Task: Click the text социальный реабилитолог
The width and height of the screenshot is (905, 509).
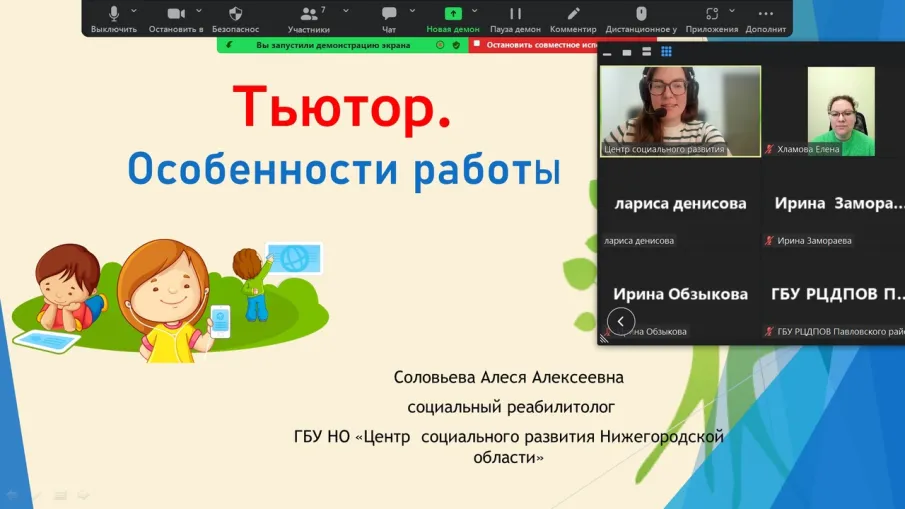Action: point(511,407)
